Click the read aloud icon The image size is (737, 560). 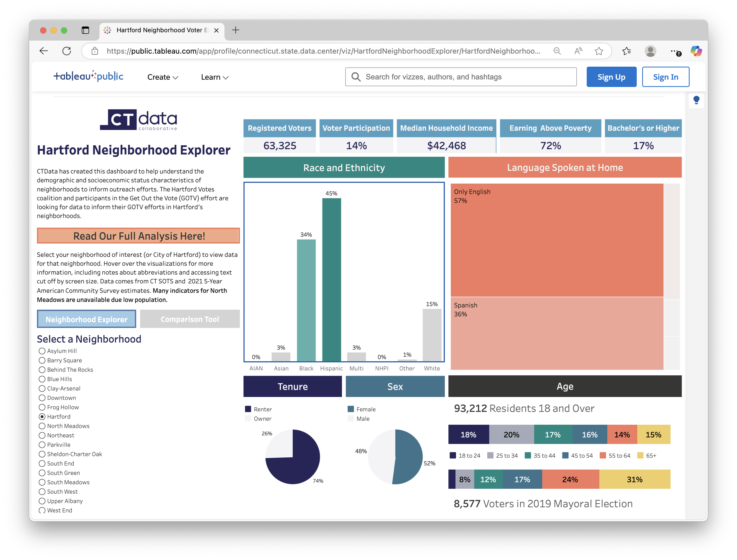click(x=578, y=51)
